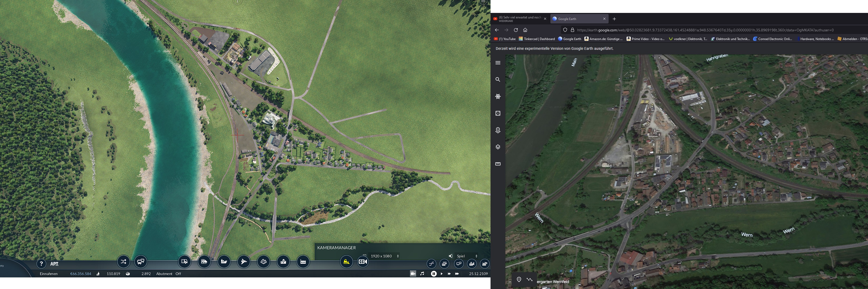Open the resolution dropdown showing 1920 x 1080
The image size is (868, 289).
[x=384, y=256]
